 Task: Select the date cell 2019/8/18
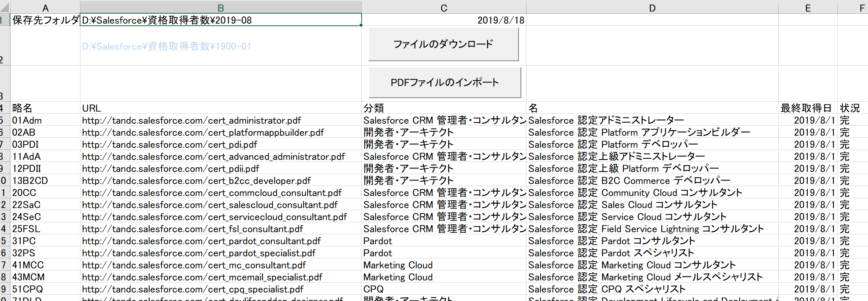point(444,20)
